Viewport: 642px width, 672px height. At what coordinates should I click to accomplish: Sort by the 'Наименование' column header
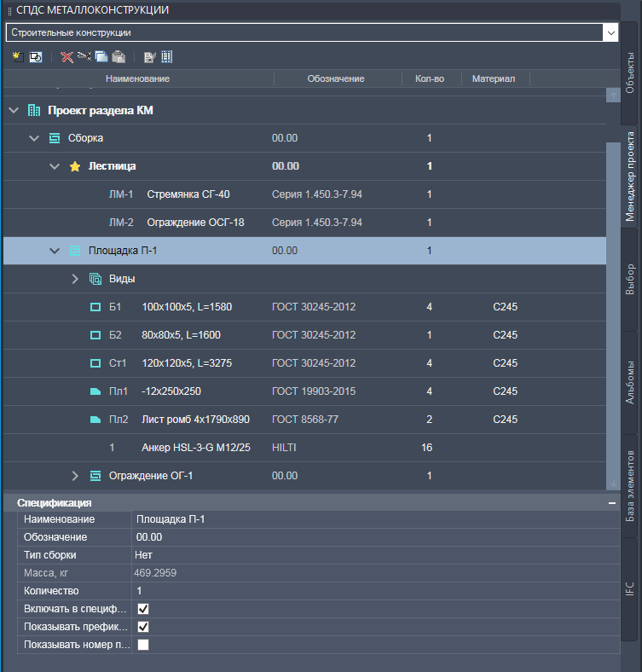pyautogui.click(x=137, y=78)
